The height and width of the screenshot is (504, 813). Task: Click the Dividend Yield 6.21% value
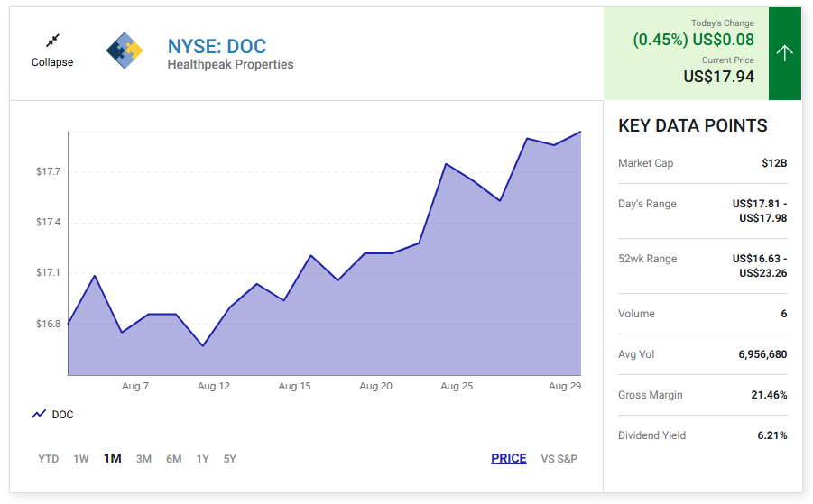(772, 435)
